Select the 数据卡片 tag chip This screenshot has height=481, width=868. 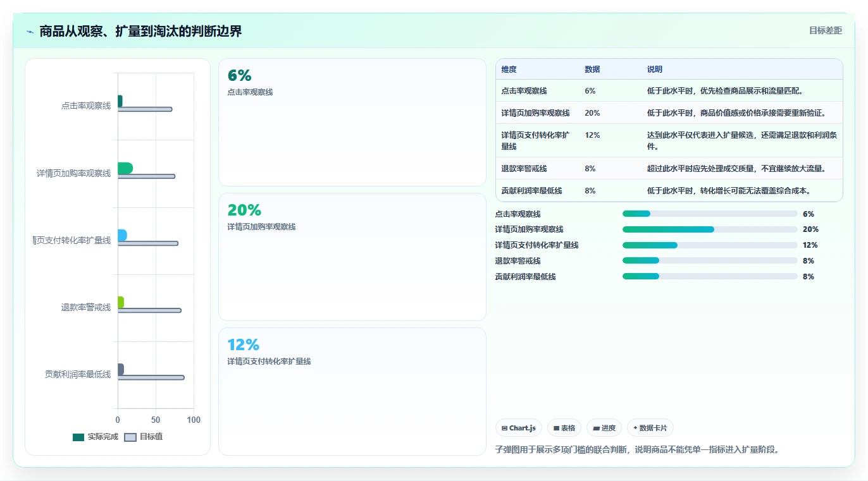pyautogui.click(x=650, y=428)
